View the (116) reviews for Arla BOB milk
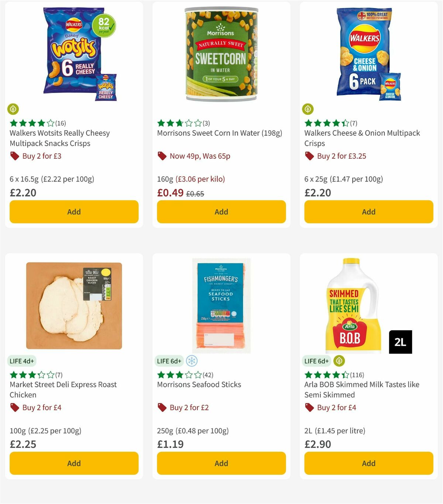Screen dimensions: 443x504 [357, 374]
